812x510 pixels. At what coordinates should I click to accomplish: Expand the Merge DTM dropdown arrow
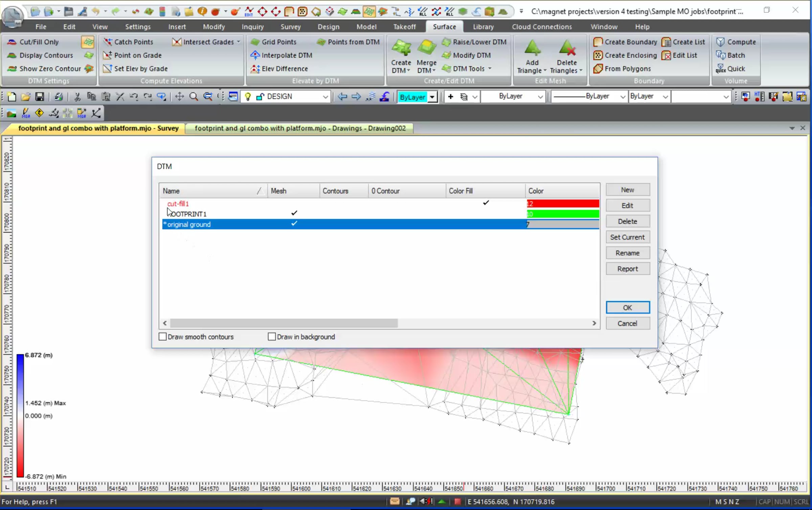click(434, 70)
